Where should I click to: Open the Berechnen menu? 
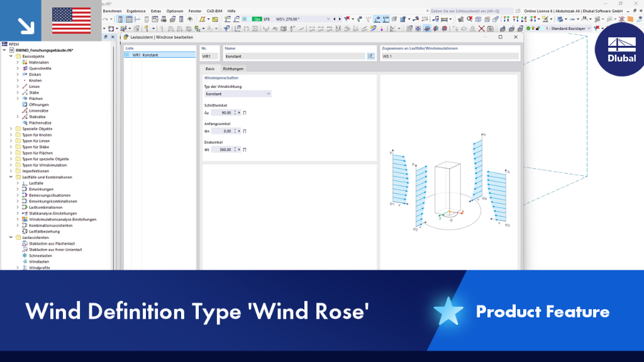[x=112, y=11]
